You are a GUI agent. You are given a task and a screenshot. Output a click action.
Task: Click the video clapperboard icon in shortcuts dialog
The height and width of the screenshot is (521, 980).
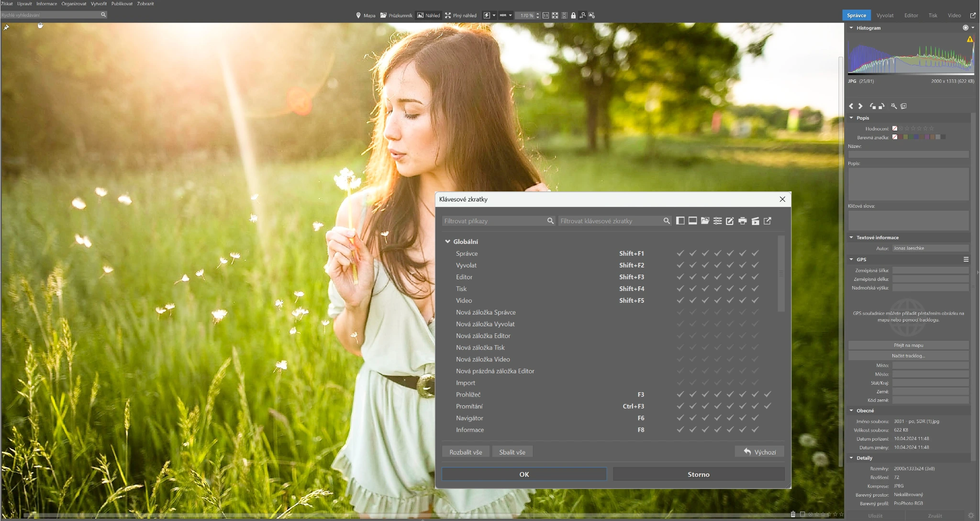click(x=755, y=221)
